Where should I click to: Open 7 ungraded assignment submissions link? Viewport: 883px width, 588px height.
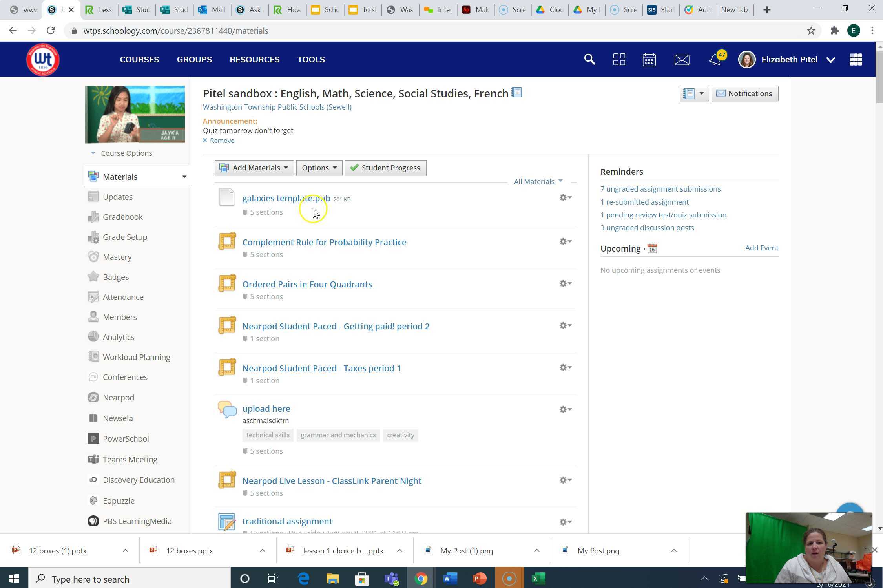coord(660,189)
